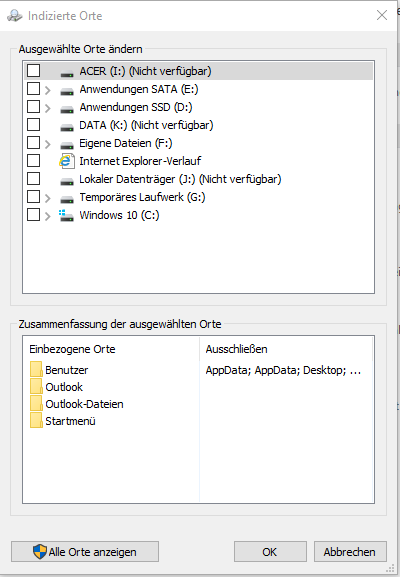Select the Benutzer folder icon
The width and height of the screenshot is (400, 577).
[36, 369]
